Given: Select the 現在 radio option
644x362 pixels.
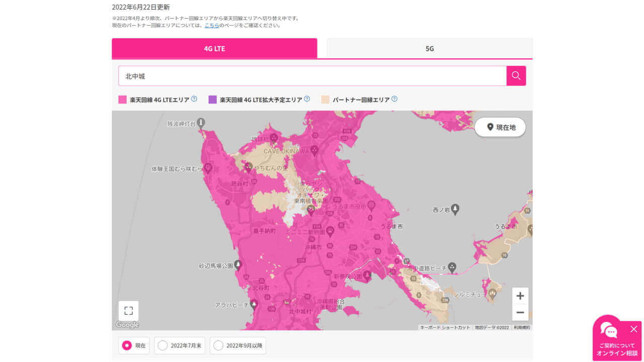Looking at the screenshot, I should [x=127, y=345].
